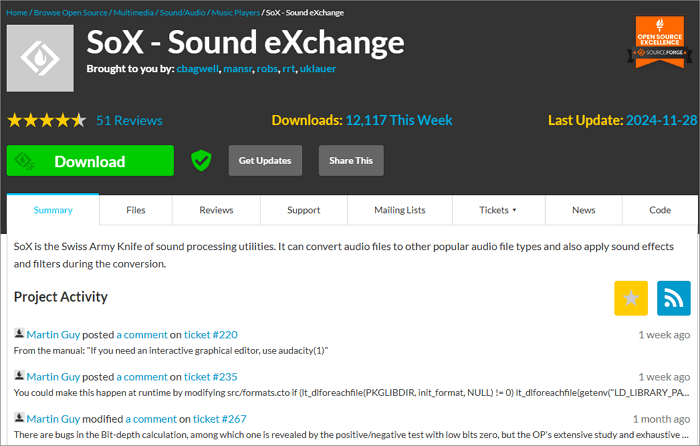Open Multimedia breadcrumb link
This screenshot has width=700, height=446.
(133, 13)
